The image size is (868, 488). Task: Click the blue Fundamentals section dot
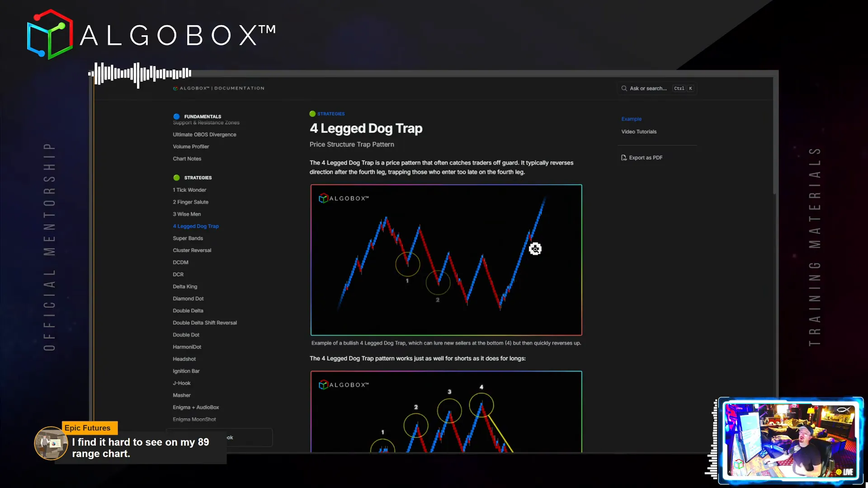pos(176,117)
